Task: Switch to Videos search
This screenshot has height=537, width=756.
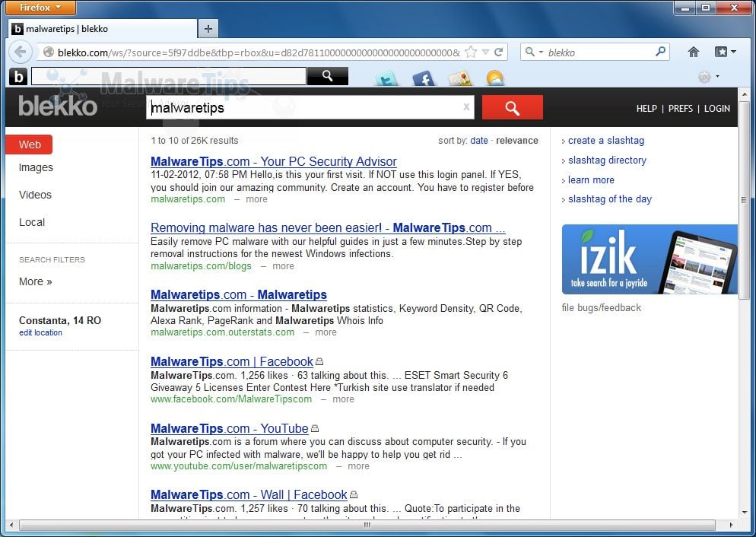Action: [x=35, y=195]
